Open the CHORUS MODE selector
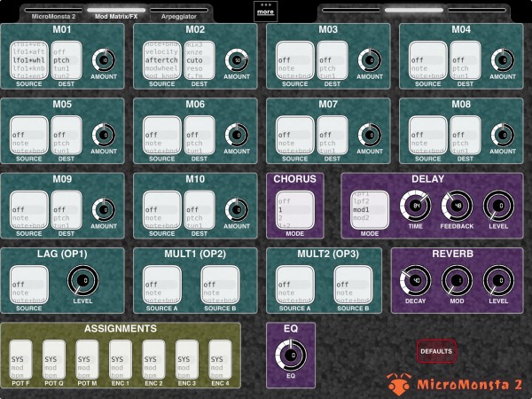The height and width of the screenshot is (399, 532). point(295,210)
